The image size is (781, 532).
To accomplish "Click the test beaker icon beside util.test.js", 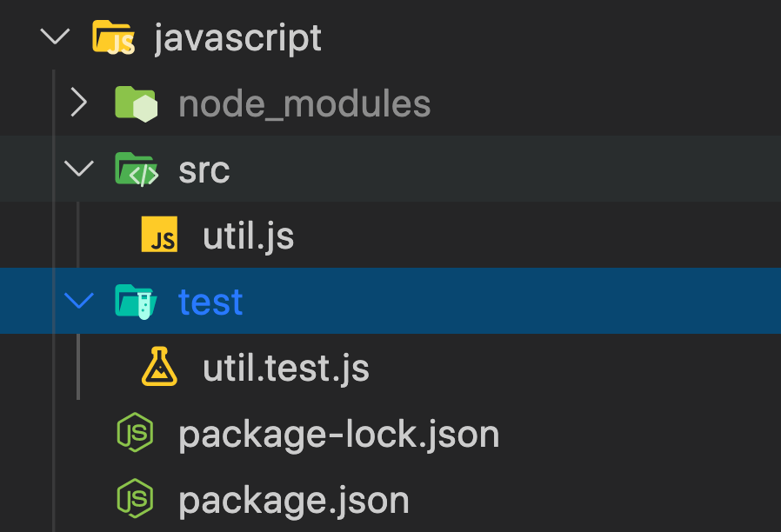I will tap(159, 368).
